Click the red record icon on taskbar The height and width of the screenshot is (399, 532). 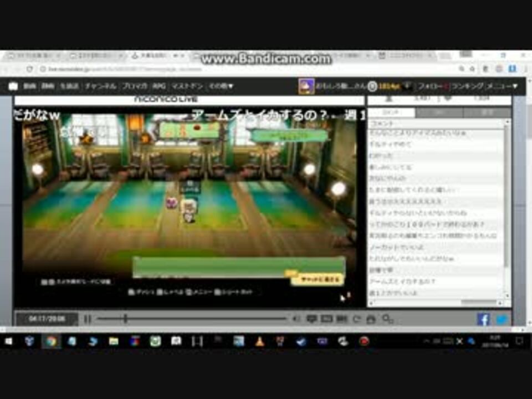[364, 341]
